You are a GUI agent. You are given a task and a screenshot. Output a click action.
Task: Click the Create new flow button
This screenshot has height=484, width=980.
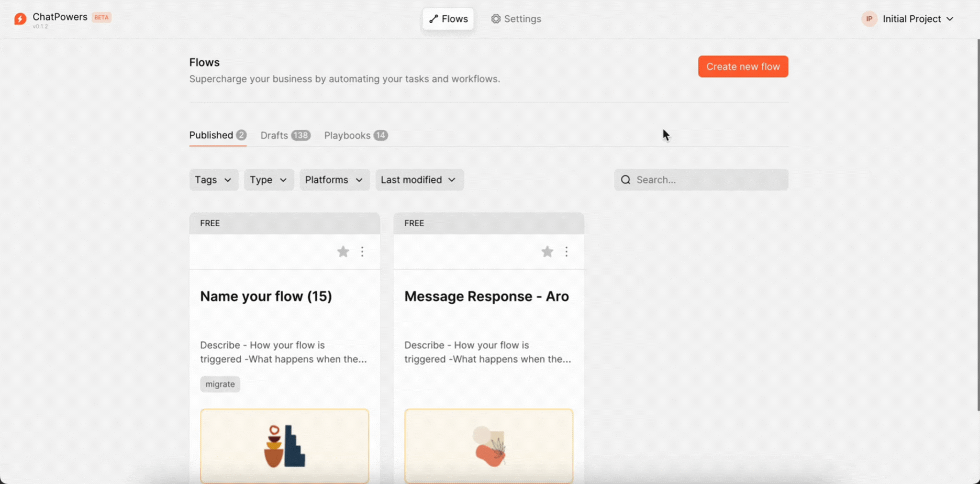pos(743,67)
